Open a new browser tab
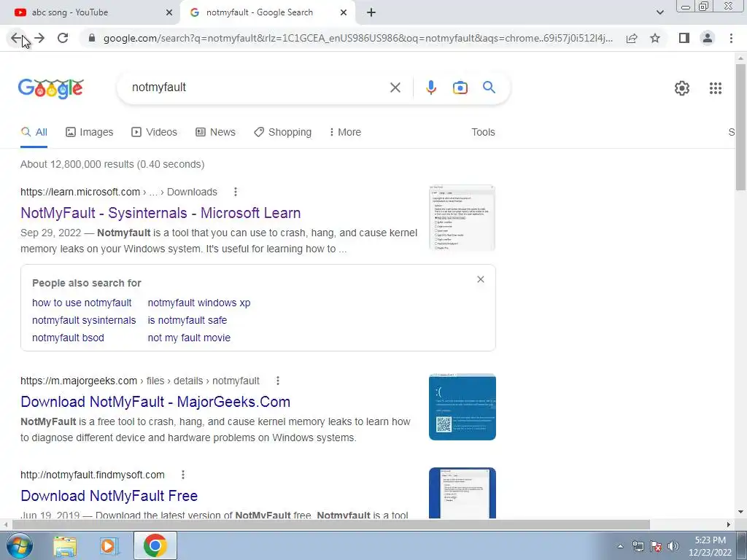 point(371,13)
